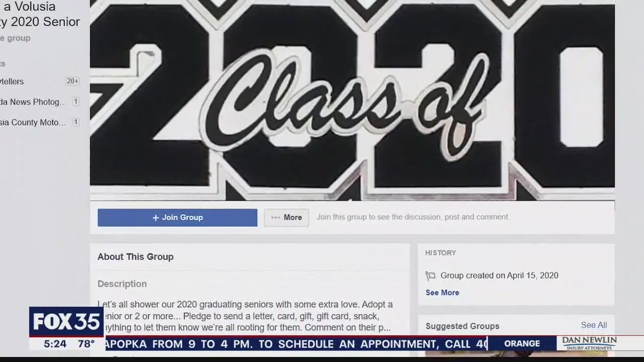Click the plus icon on Join Group

[x=155, y=218]
